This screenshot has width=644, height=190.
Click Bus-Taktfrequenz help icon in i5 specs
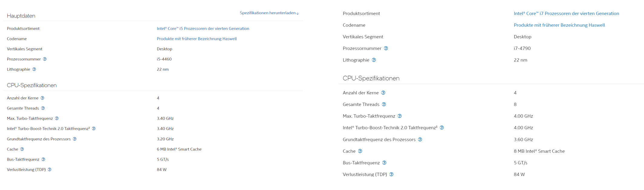(x=43, y=159)
